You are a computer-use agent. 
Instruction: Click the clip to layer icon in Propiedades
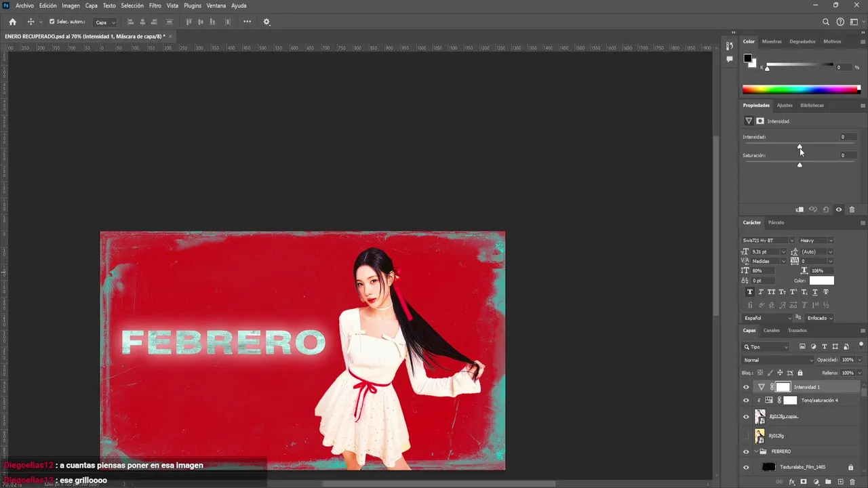tap(800, 209)
